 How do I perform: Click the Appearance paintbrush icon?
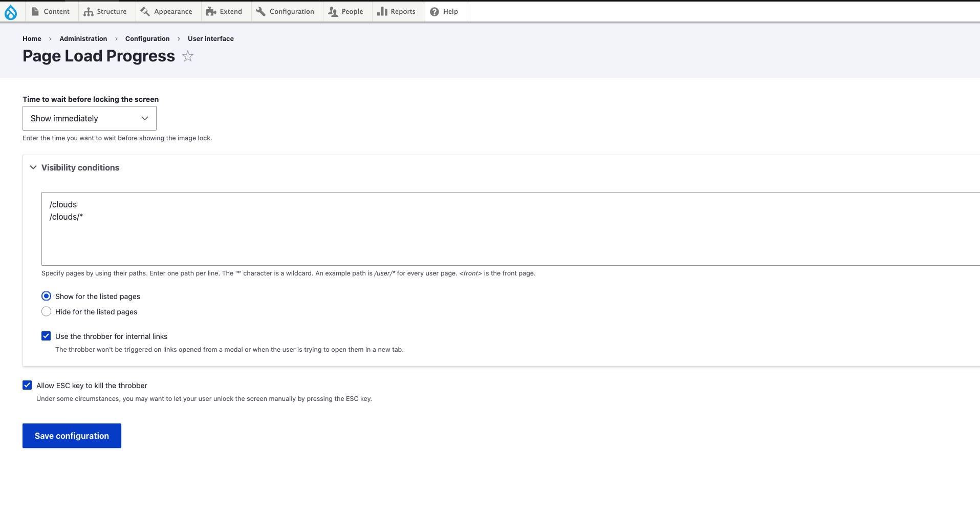coord(144,11)
